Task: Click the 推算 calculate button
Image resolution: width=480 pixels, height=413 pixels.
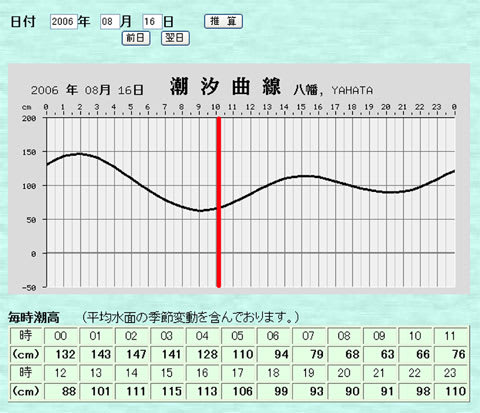Action: [223, 21]
